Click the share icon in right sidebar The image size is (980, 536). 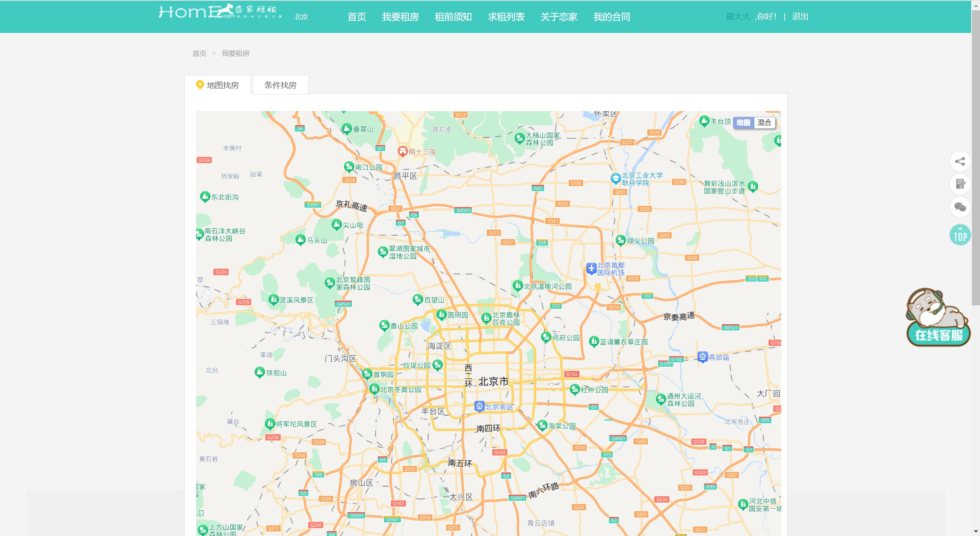tap(959, 161)
